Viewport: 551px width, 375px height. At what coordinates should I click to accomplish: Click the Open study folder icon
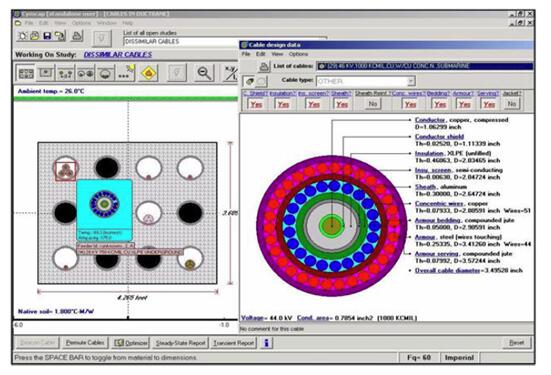[x=35, y=36]
